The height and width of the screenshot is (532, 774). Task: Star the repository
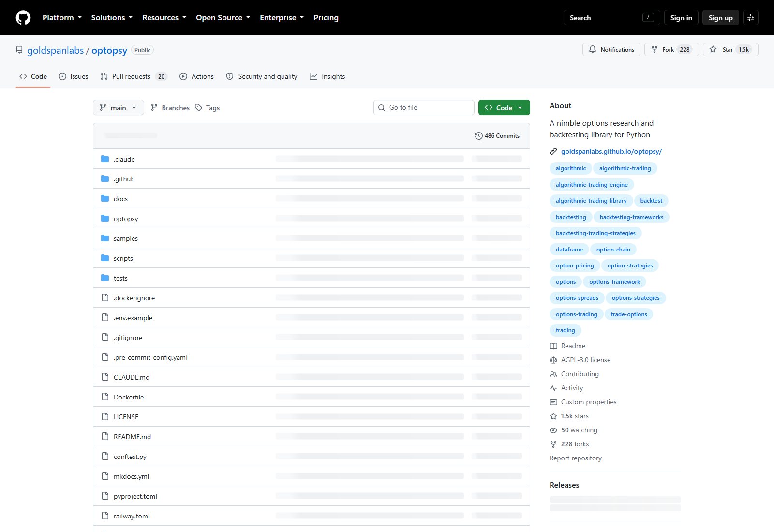[x=730, y=49]
